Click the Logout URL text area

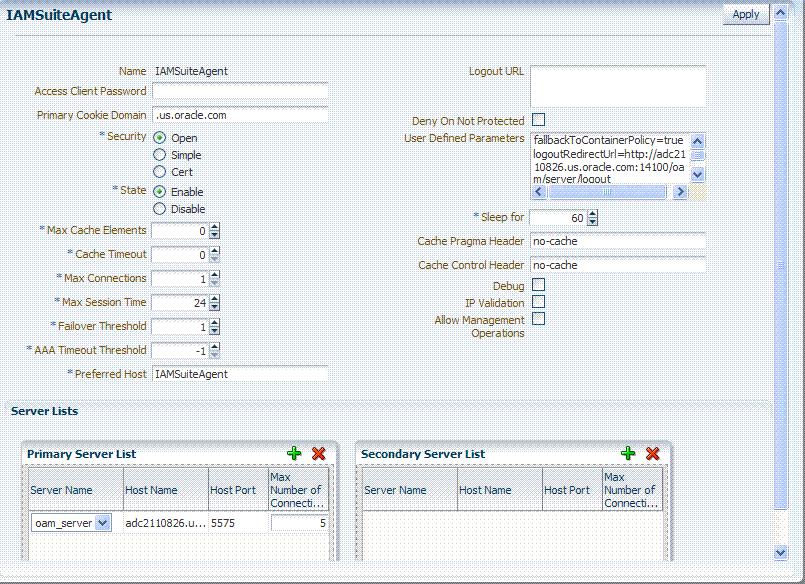(x=618, y=86)
